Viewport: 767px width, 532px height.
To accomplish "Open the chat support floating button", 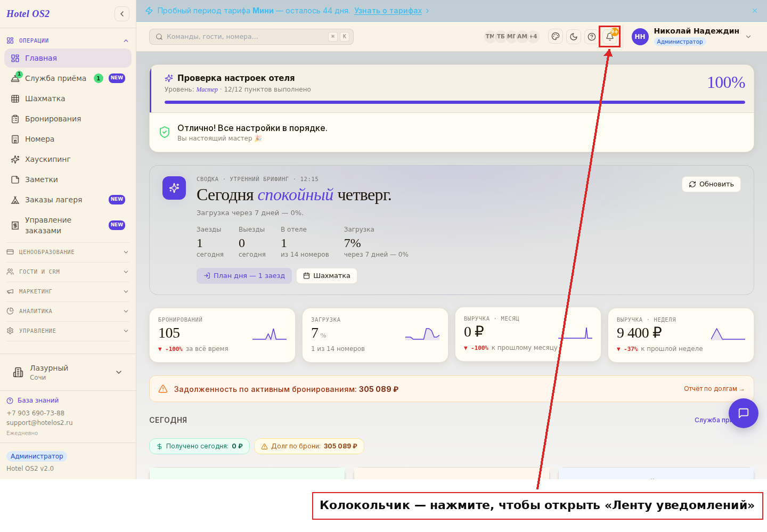I will click(744, 413).
